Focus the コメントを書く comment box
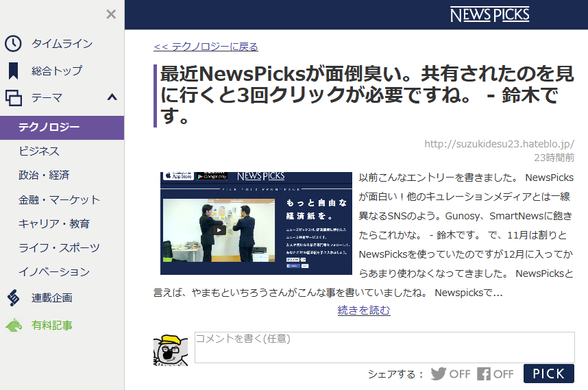This screenshot has height=390, width=588. (384, 348)
